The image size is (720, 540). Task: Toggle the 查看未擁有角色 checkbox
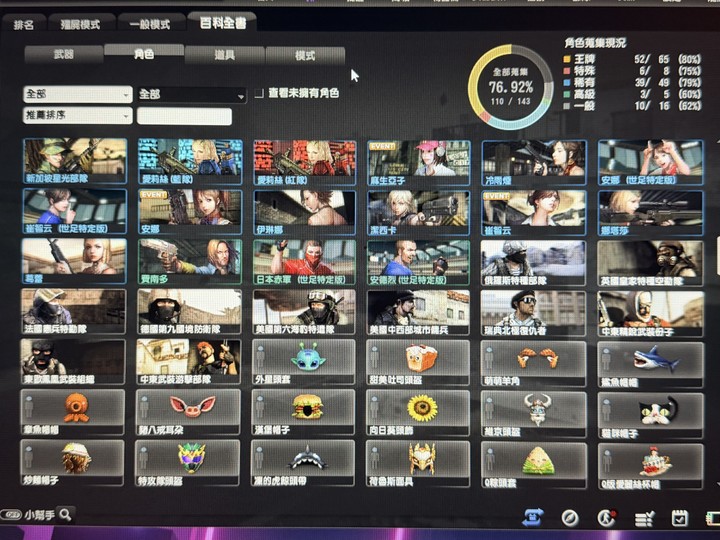tap(258, 94)
